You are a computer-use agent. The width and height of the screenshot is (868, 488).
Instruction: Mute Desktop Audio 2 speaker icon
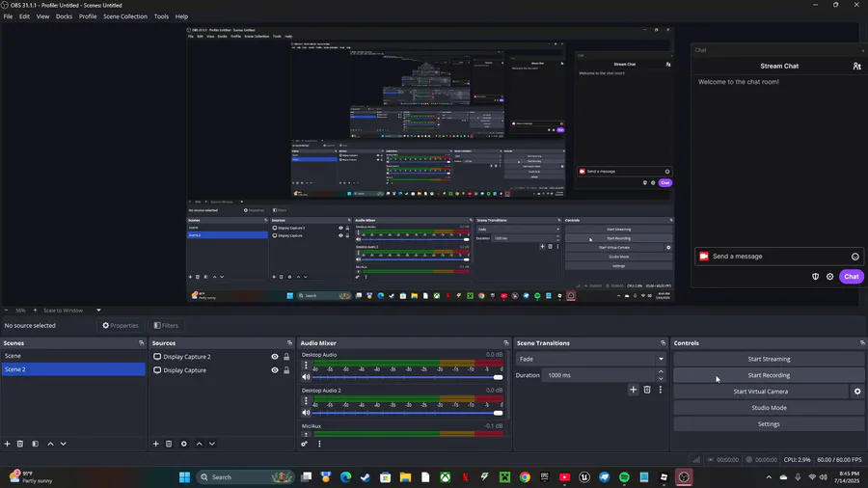click(306, 413)
